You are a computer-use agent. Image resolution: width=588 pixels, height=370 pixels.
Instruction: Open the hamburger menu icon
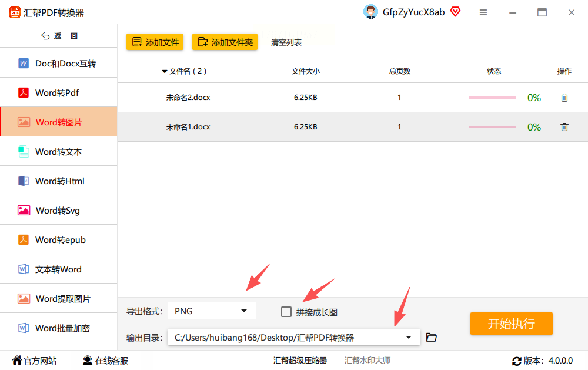483,12
